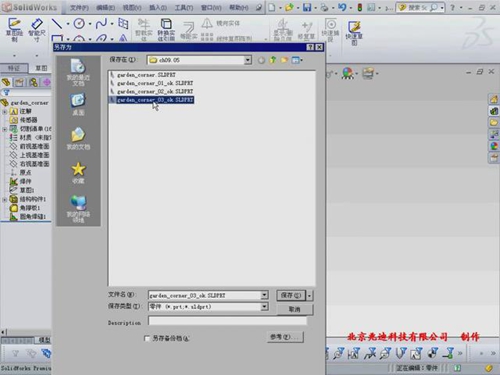The height and width of the screenshot is (375, 500).
Task: Click the filter funnel icon above tree
Action: click(6, 93)
